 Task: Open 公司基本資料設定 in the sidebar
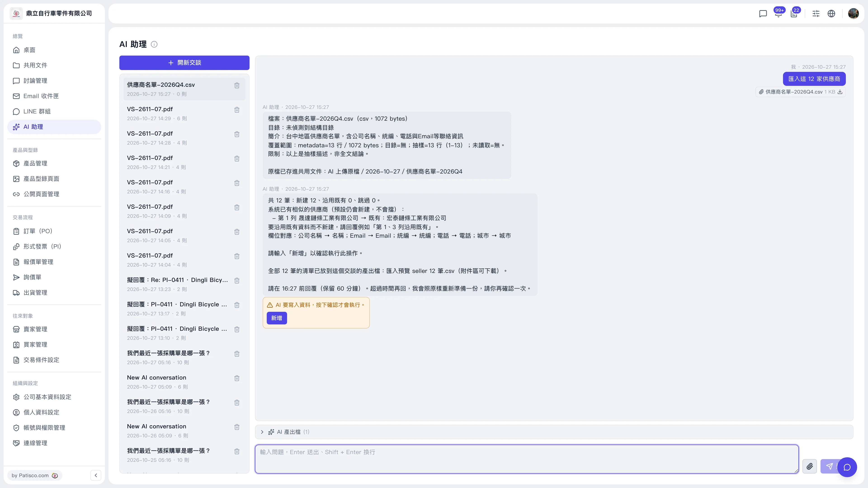(x=54, y=397)
